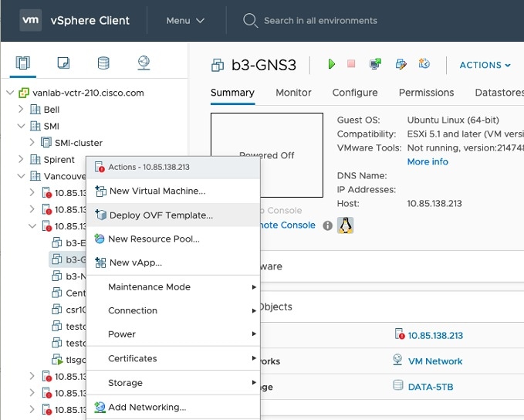Click the New vApp menu icon

pos(100,262)
